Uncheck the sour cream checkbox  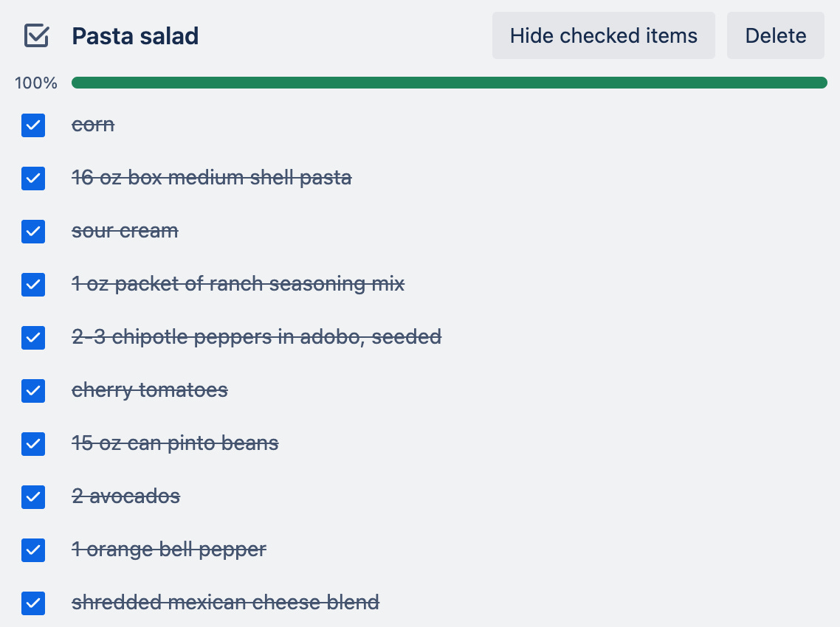click(33, 232)
